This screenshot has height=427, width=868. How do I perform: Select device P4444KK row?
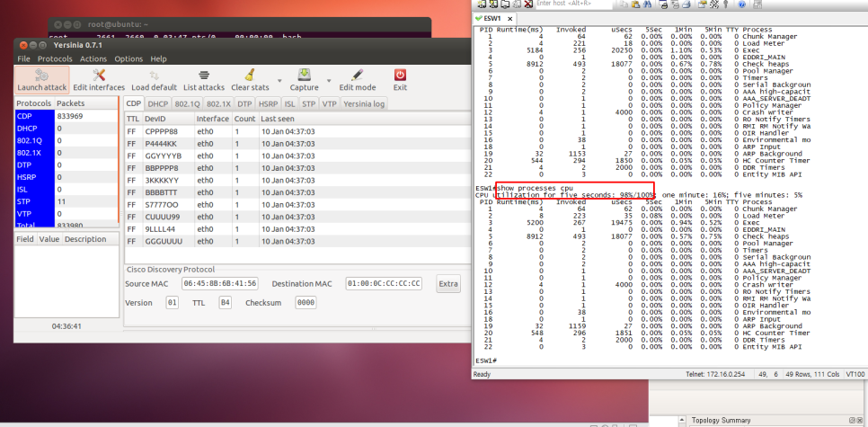pos(297,144)
